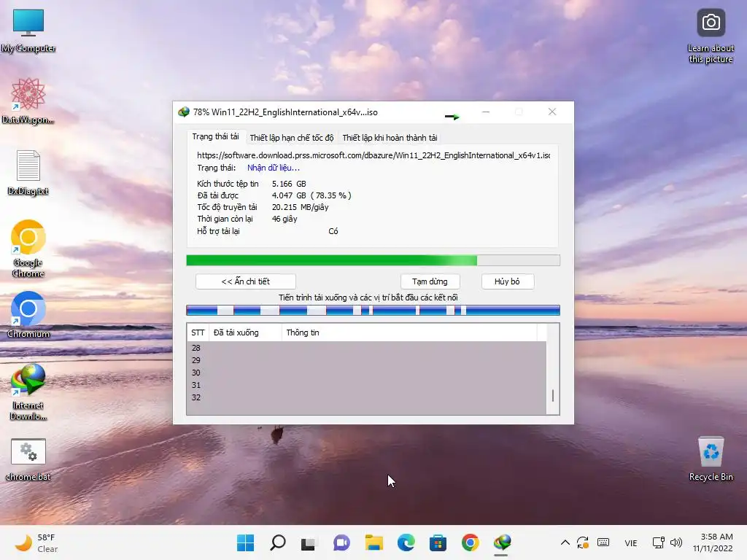
Task: Click transfer rate 20.215 MB/giây
Action: 300,207
